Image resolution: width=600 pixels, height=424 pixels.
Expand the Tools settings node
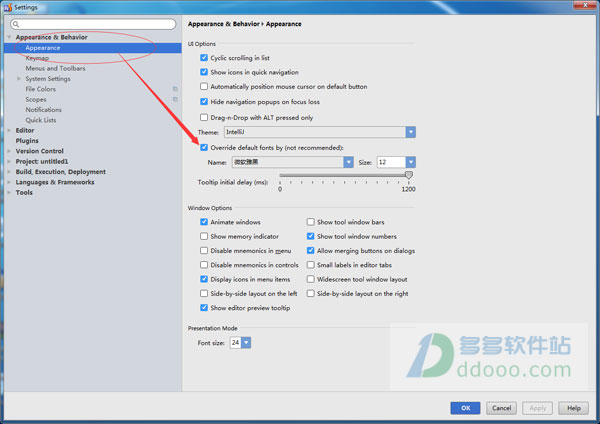click(9, 192)
